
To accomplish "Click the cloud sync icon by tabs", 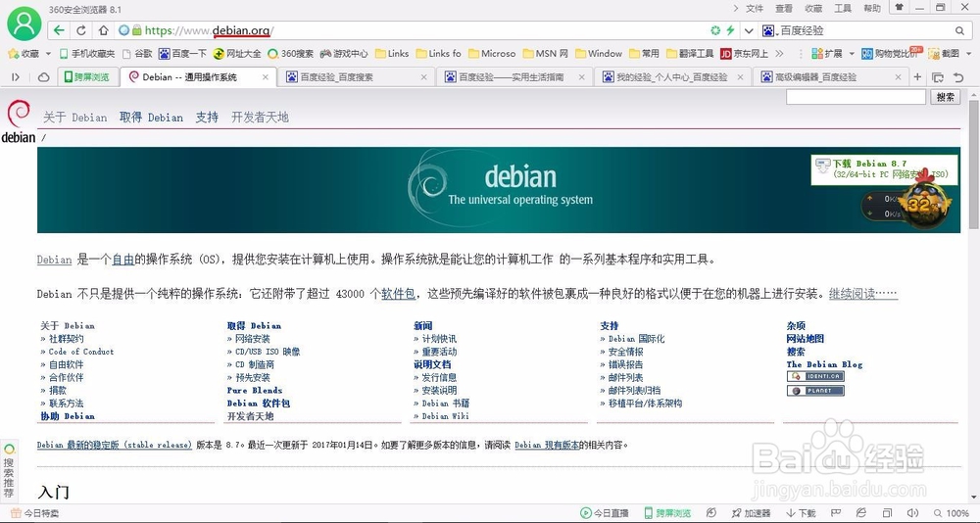I will [44, 76].
